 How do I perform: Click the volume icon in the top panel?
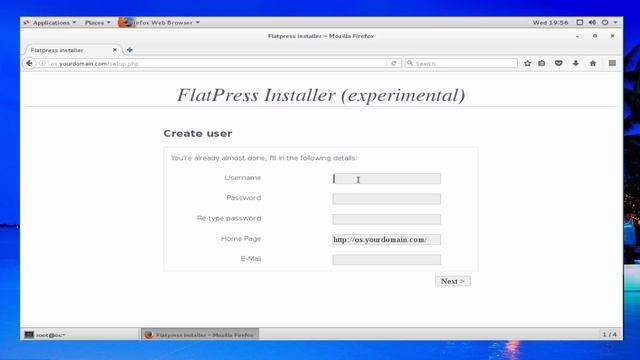click(592, 22)
